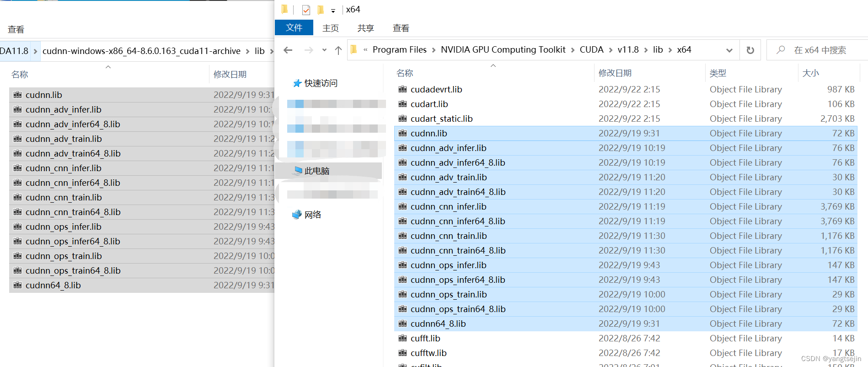
Task: Select cudadevrt.lib file icon
Action: pyautogui.click(x=402, y=89)
